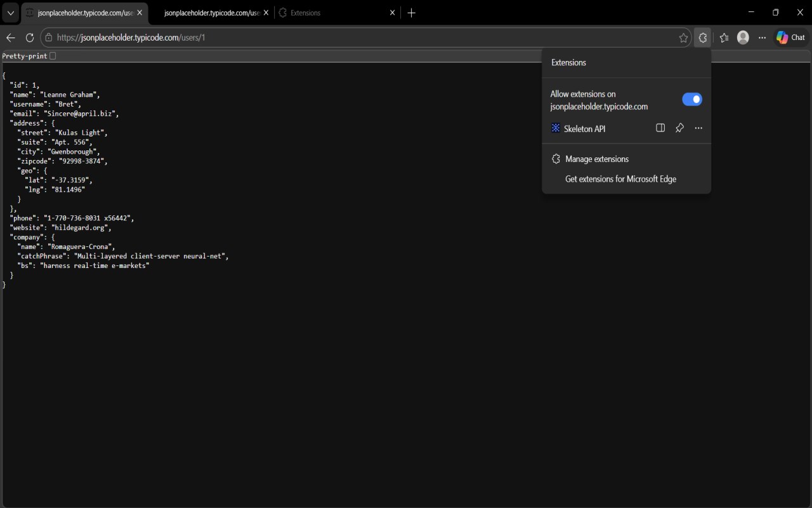Viewport: 812px width, 508px height.
Task: Click the "hildegard.org" website value
Action: click(x=80, y=228)
